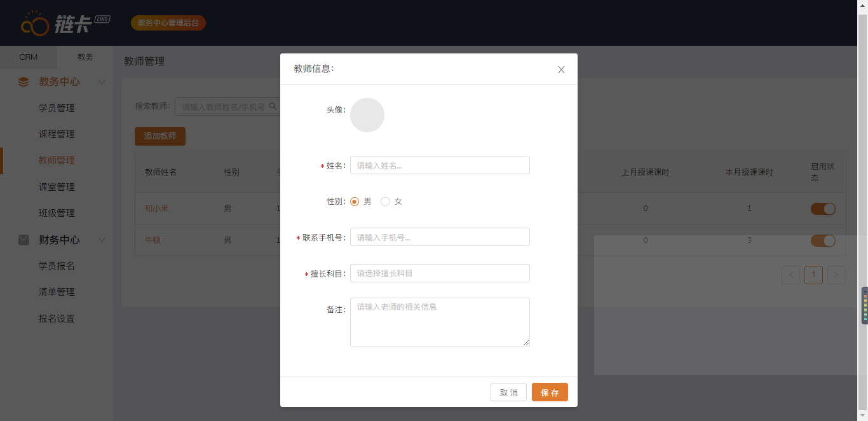
Task: Focus the 姓名 input field
Action: coord(440,165)
